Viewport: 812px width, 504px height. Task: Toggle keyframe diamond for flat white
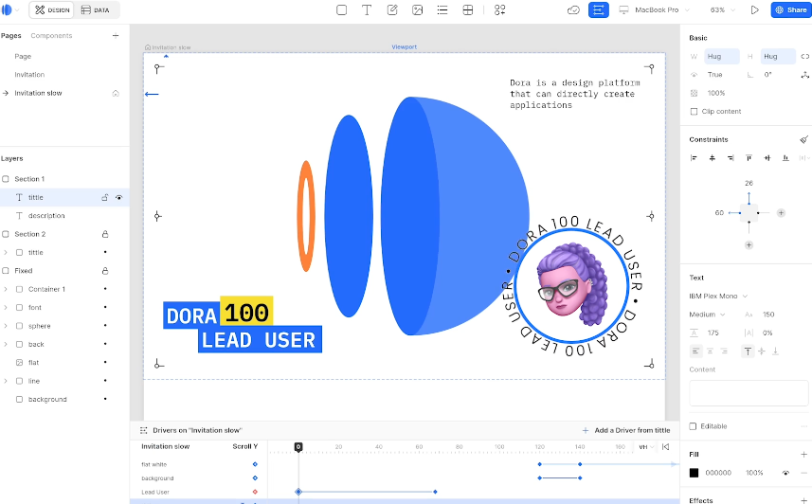pos(255,464)
